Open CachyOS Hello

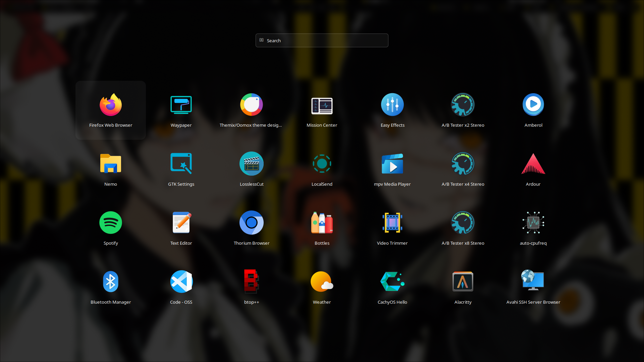392,282
